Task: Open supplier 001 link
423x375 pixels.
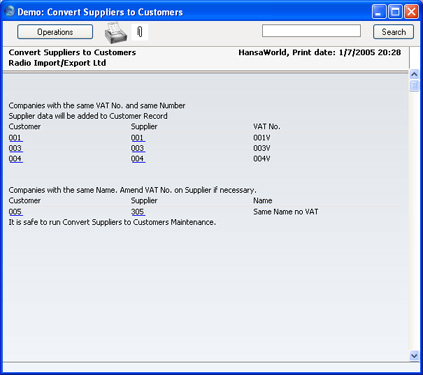Action: pos(138,138)
